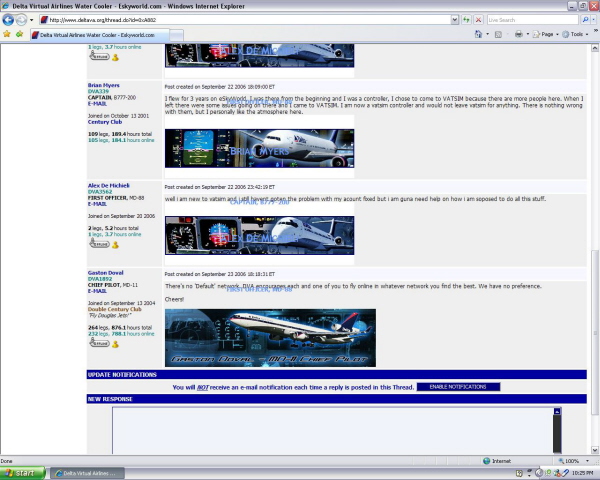Open the search provider options dropdown
Viewport: 600px width, 480px height.
pyautogui.click(x=594, y=20)
